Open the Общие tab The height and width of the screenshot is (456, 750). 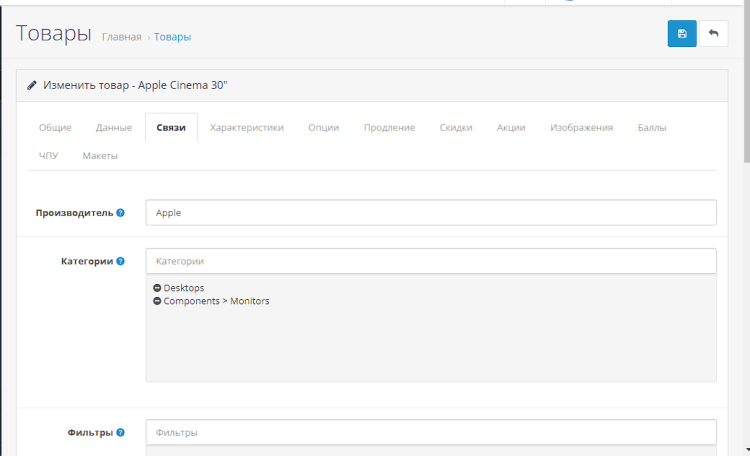pyautogui.click(x=55, y=128)
